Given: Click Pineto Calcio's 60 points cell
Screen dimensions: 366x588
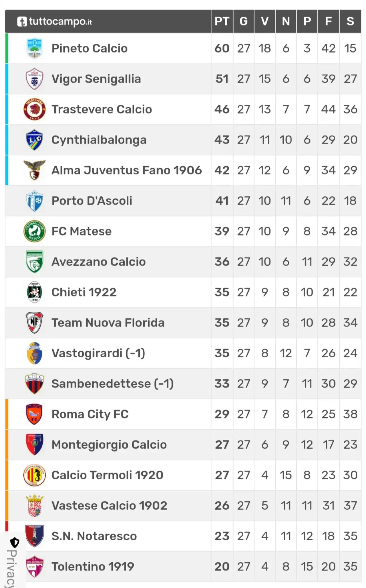Looking at the screenshot, I should coord(222,48).
